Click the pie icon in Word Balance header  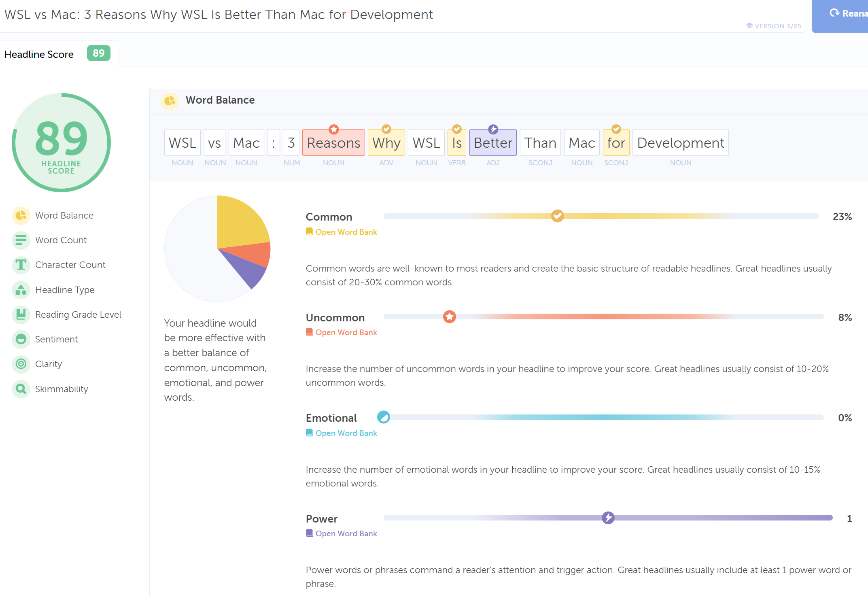[x=170, y=100]
